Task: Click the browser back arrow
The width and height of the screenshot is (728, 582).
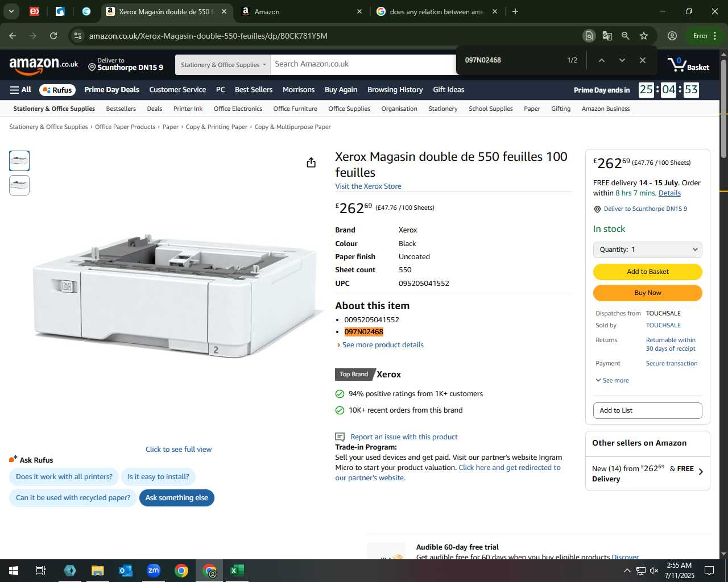Action: (13, 36)
